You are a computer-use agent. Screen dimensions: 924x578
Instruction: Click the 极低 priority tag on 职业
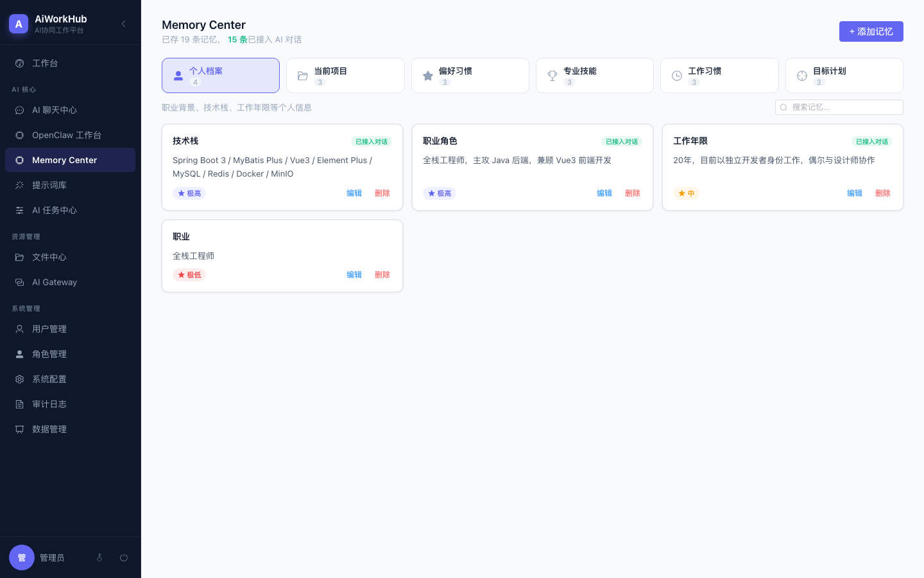click(x=189, y=275)
